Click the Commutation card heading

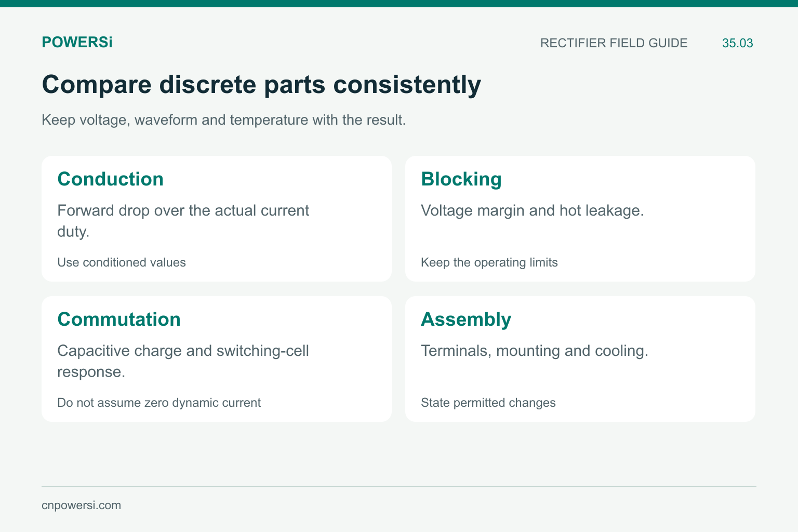coord(119,319)
